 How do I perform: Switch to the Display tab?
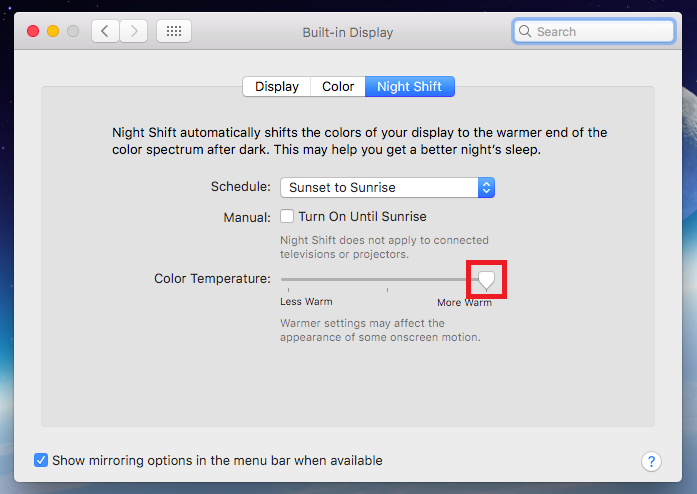(x=277, y=86)
